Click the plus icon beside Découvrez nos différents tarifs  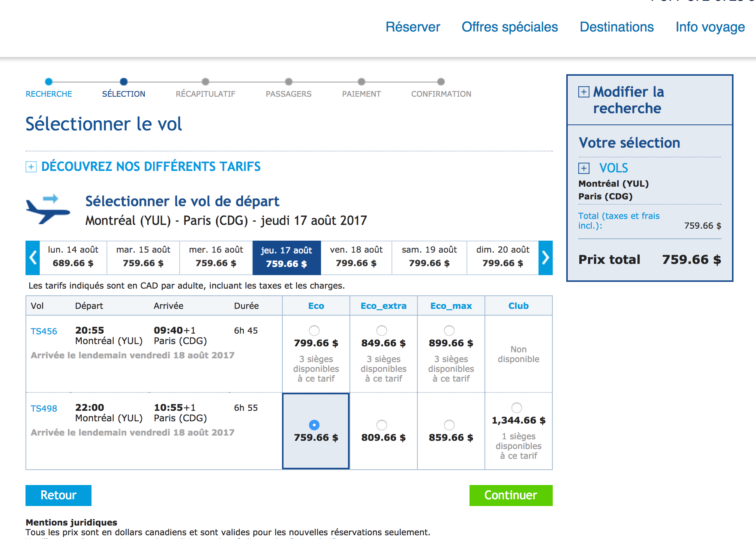coord(31,167)
